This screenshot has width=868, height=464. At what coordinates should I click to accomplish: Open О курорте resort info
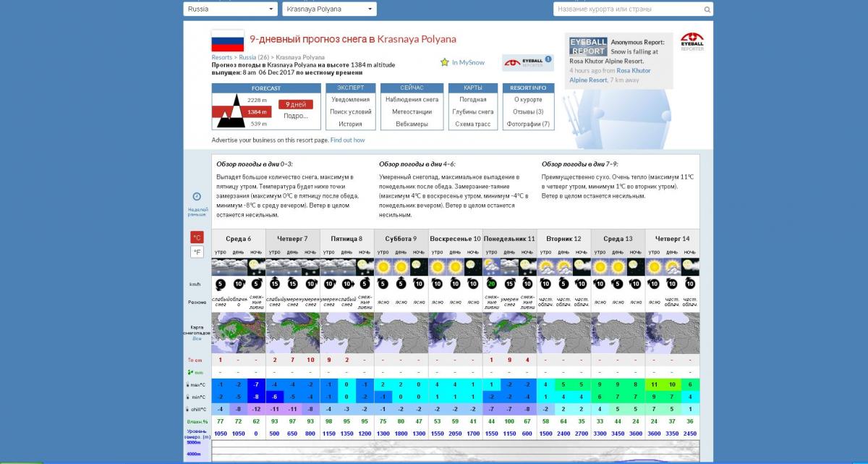528,99
